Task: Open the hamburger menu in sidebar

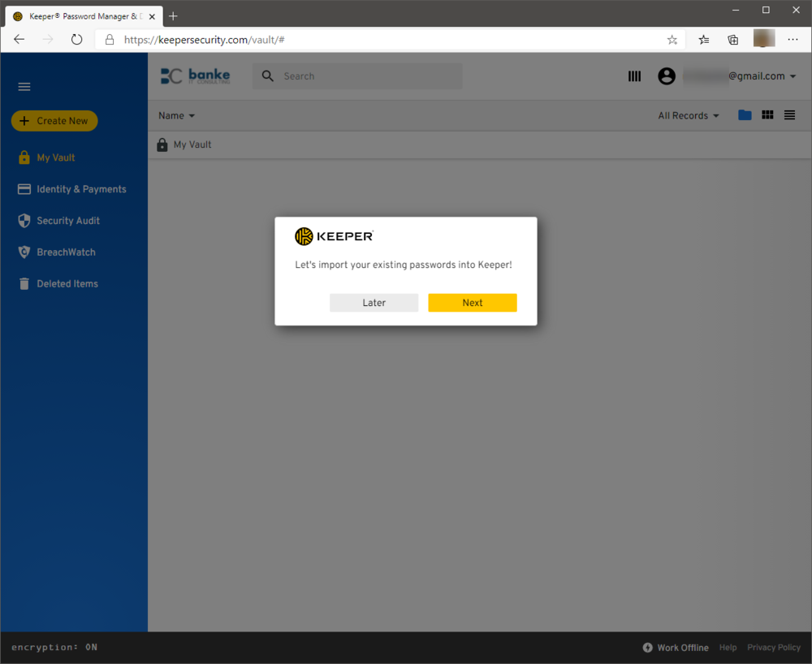Action: (x=24, y=86)
